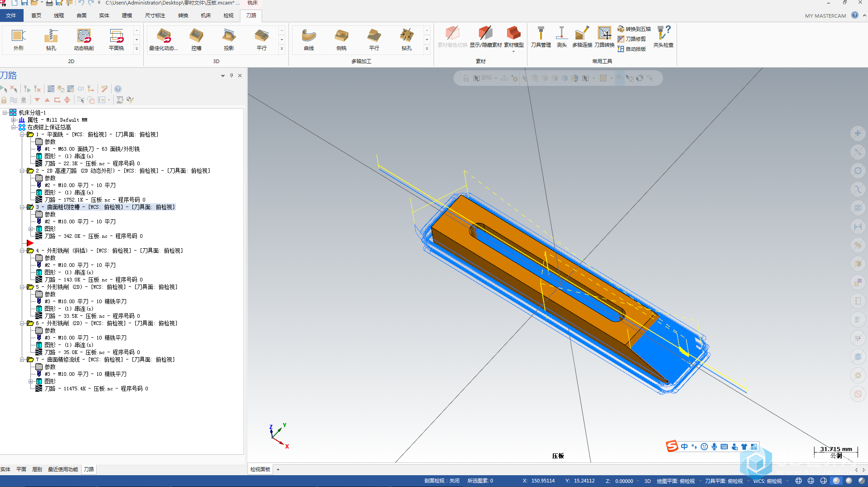Click the 刀路修剪 trim toolpath button

click(x=632, y=39)
